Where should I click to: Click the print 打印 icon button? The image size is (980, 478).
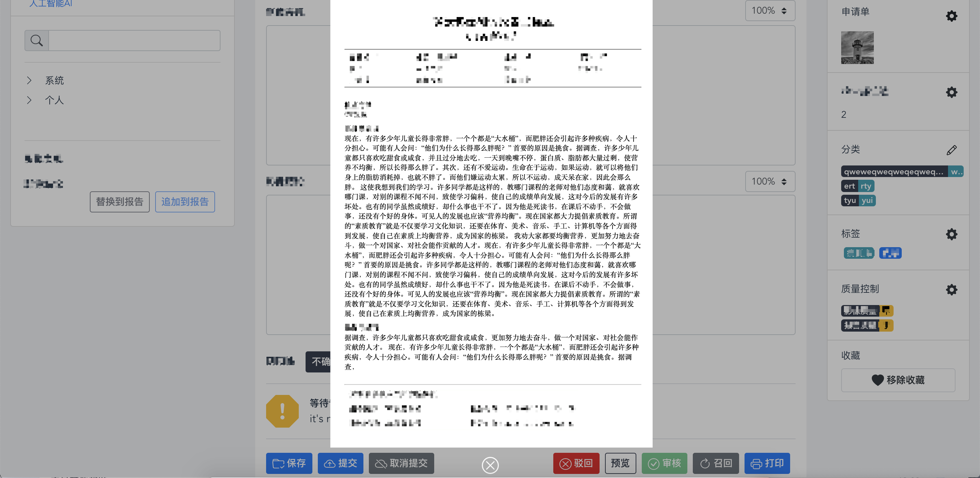[767, 464]
